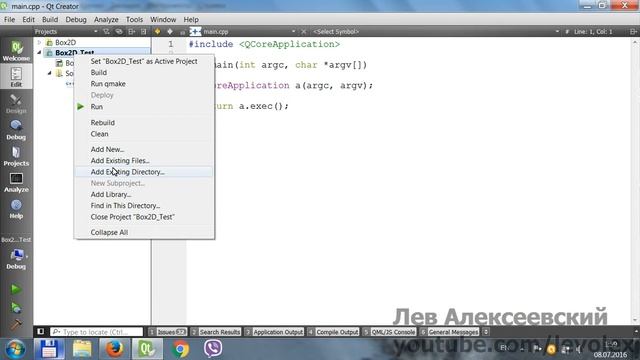Open the Analyze menu
The width and height of the screenshot is (640, 360).
(106, 19)
